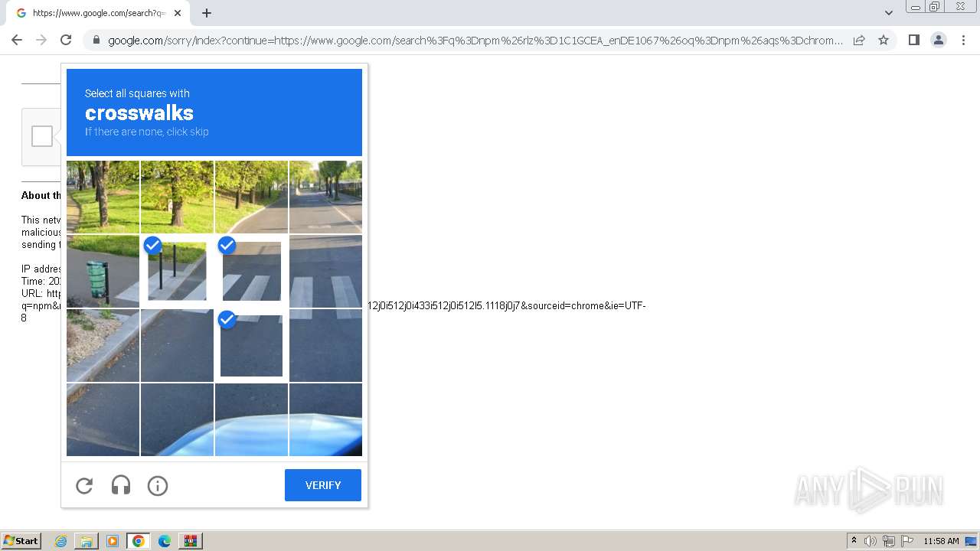Share this page icon in address bar
The height and width of the screenshot is (551, 980).
[859, 40]
